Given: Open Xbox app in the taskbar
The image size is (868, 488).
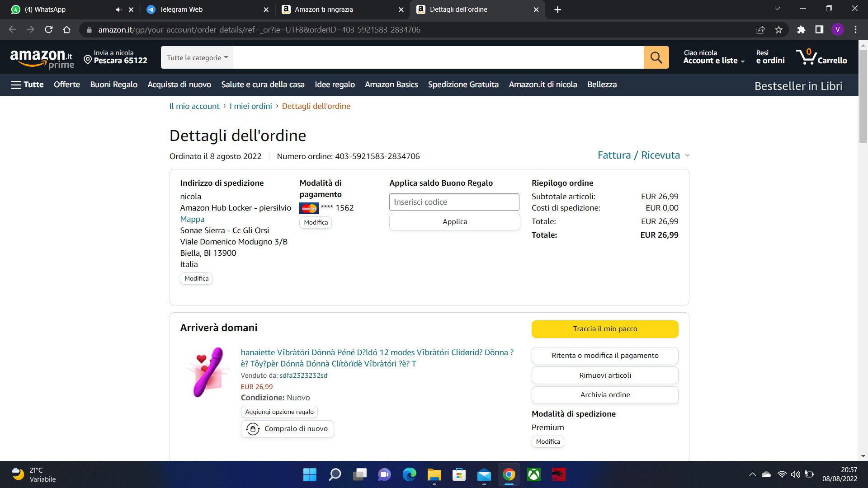Looking at the screenshot, I should point(534,474).
